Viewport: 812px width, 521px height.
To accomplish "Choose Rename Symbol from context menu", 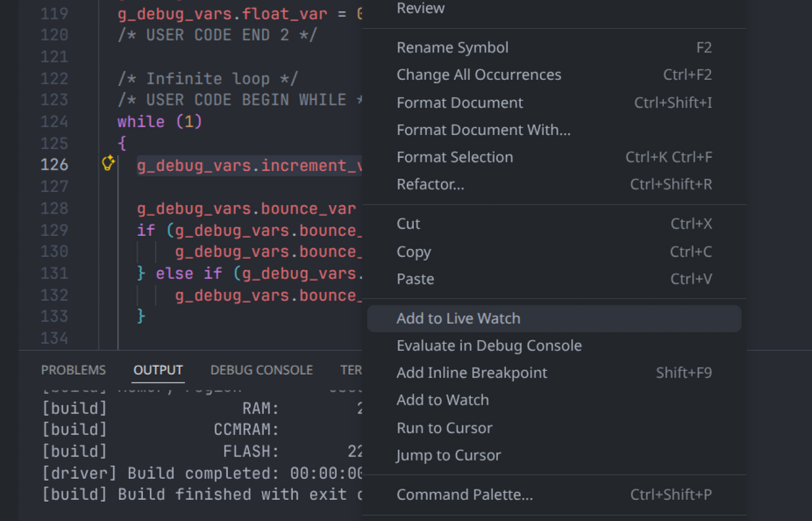I will click(x=554, y=47).
